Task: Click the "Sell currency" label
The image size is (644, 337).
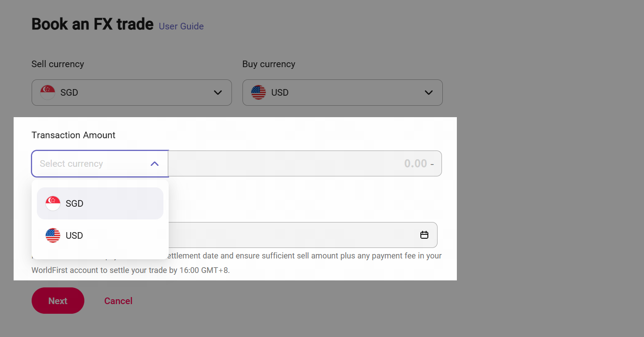Action: coord(58,64)
